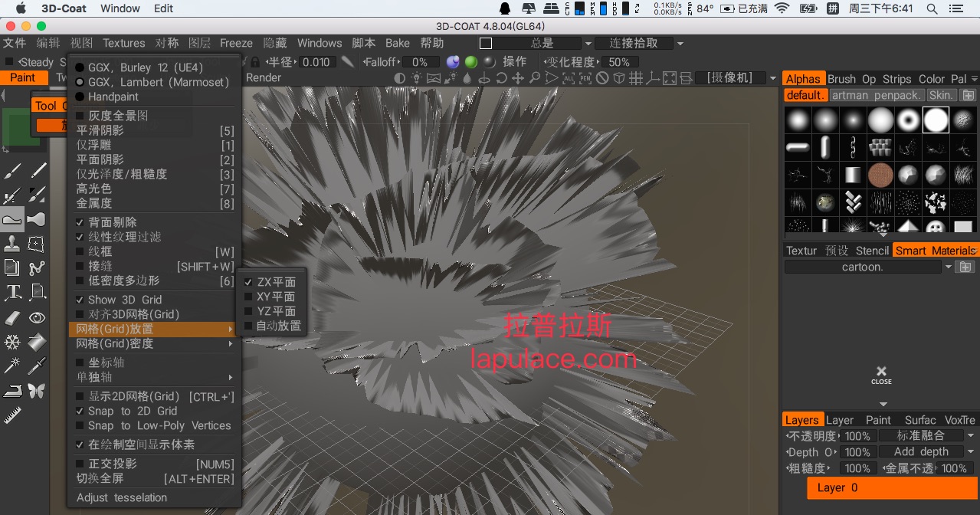Click the Adjust tesselation menu entry
The width and height of the screenshot is (980, 515).
[x=122, y=497]
